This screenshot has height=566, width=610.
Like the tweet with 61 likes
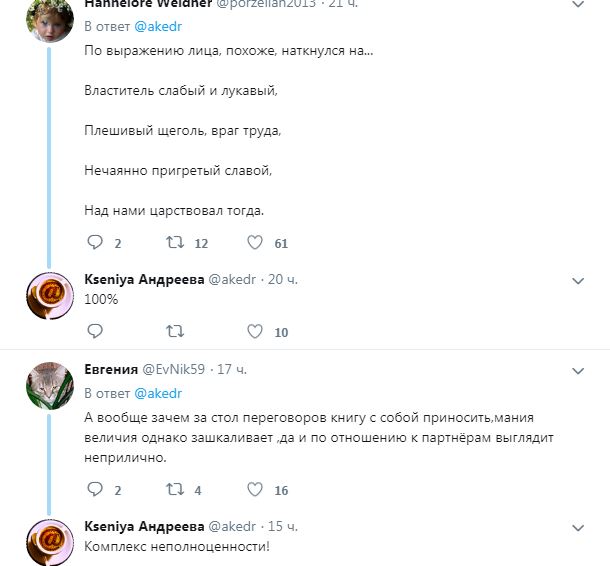[x=255, y=242]
